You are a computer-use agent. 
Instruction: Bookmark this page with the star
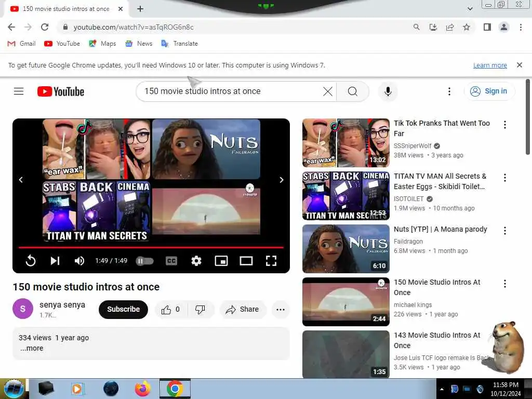467,27
